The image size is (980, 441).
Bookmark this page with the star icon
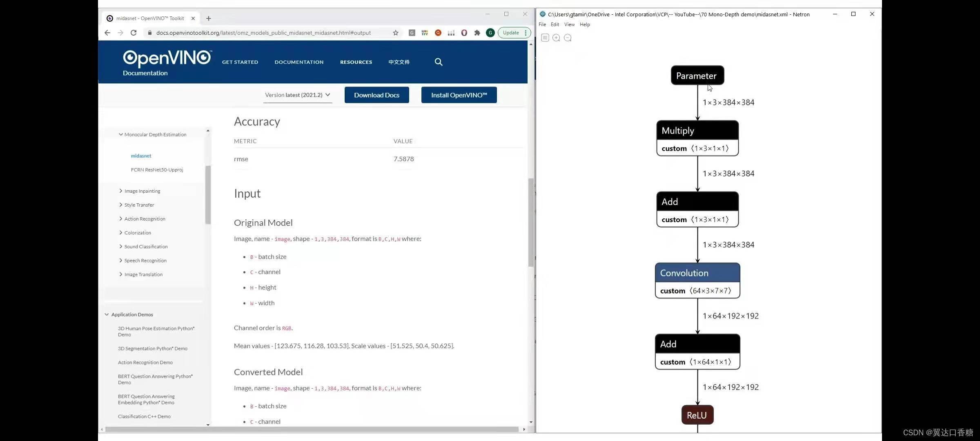click(x=396, y=33)
